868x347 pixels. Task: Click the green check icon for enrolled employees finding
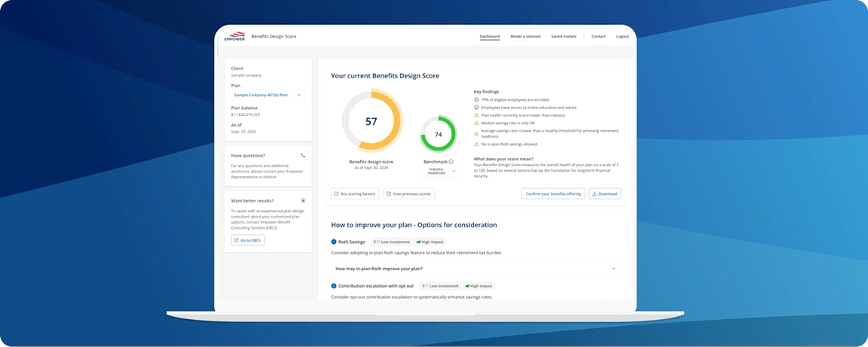(476, 99)
